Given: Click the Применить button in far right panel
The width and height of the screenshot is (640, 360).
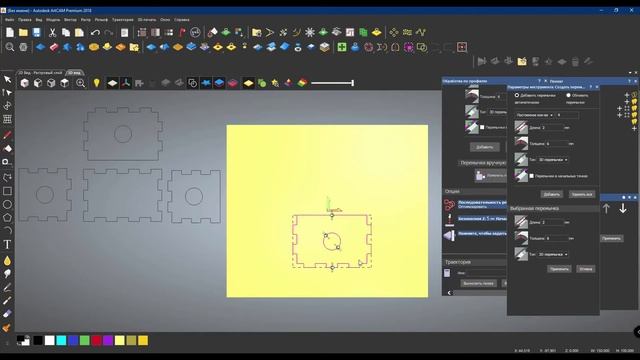Looking at the screenshot, I should pos(611,238).
